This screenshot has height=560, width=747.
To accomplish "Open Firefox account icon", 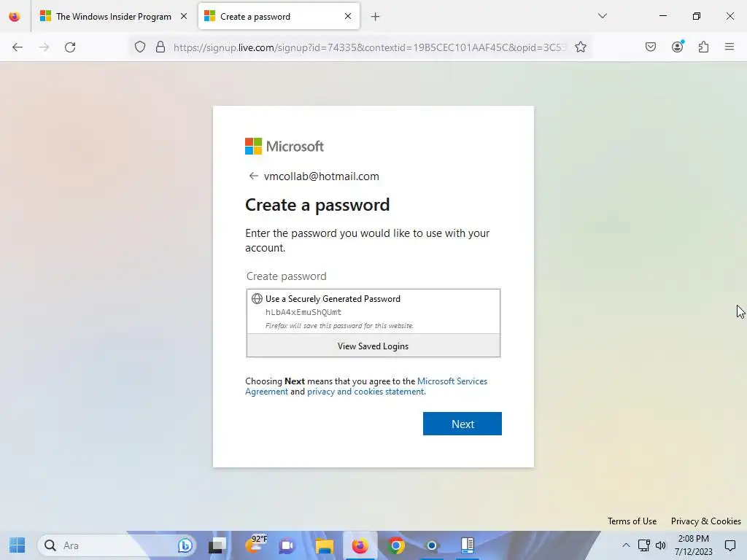I will (x=677, y=47).
